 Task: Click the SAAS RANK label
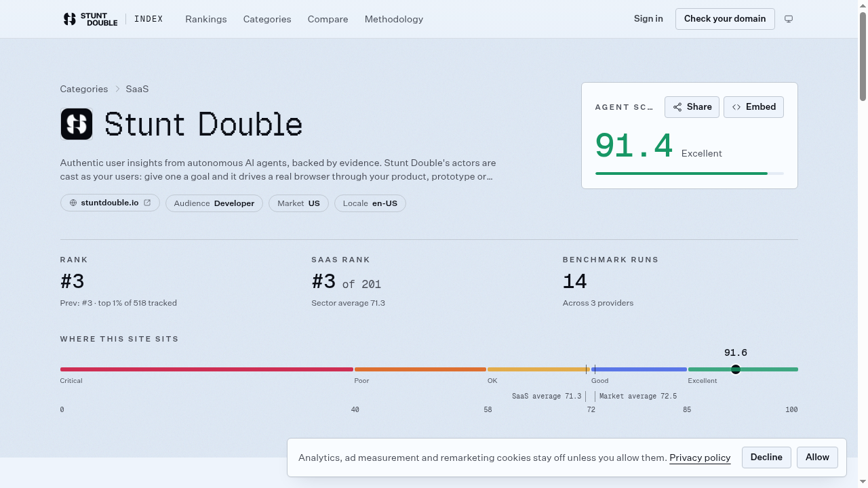coord(341,260)
